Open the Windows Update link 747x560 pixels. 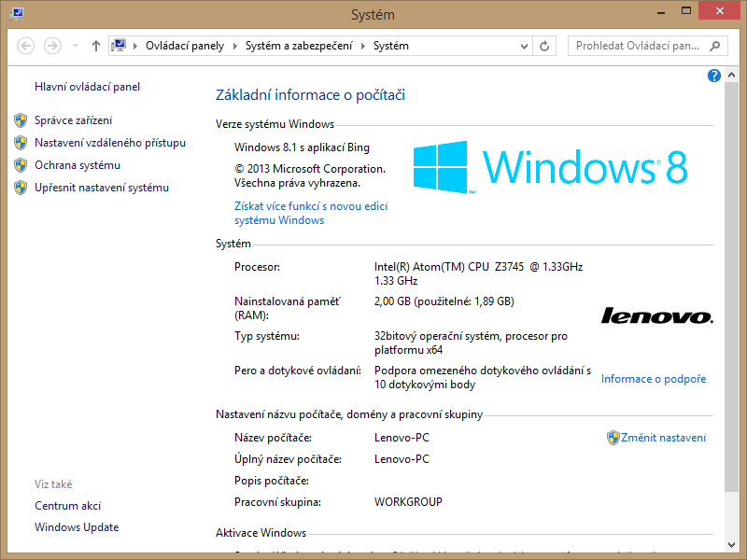[x=77, y=527]
